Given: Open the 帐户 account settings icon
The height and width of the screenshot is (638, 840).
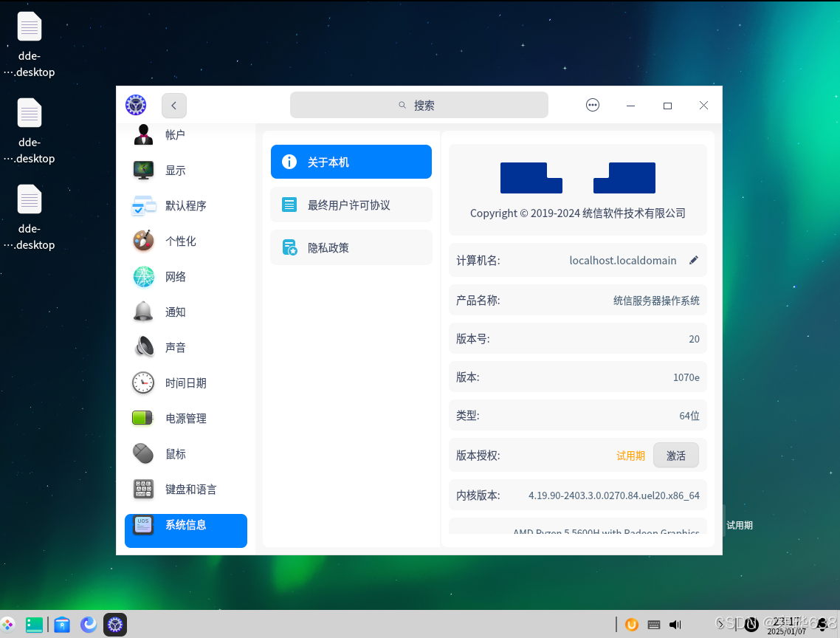Looking at the screenshot, I should [144, 134].
